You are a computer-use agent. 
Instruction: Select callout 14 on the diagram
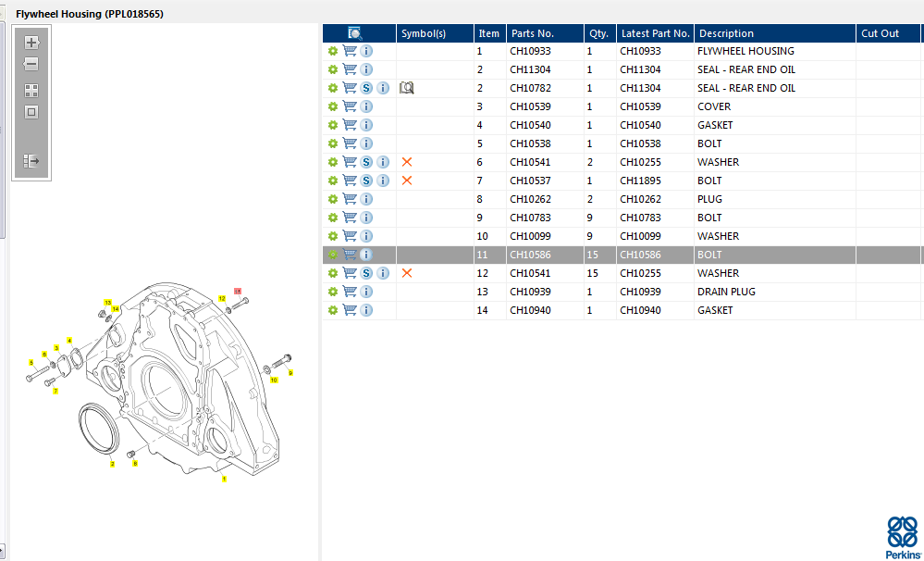point(116,309)
